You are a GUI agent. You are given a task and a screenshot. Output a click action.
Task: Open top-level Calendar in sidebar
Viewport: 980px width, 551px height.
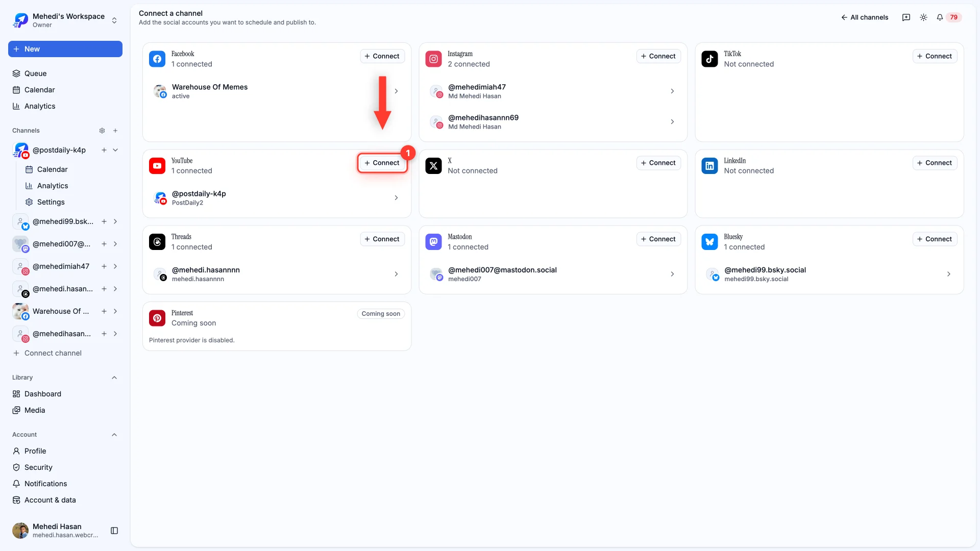click(x=65, y=90)
